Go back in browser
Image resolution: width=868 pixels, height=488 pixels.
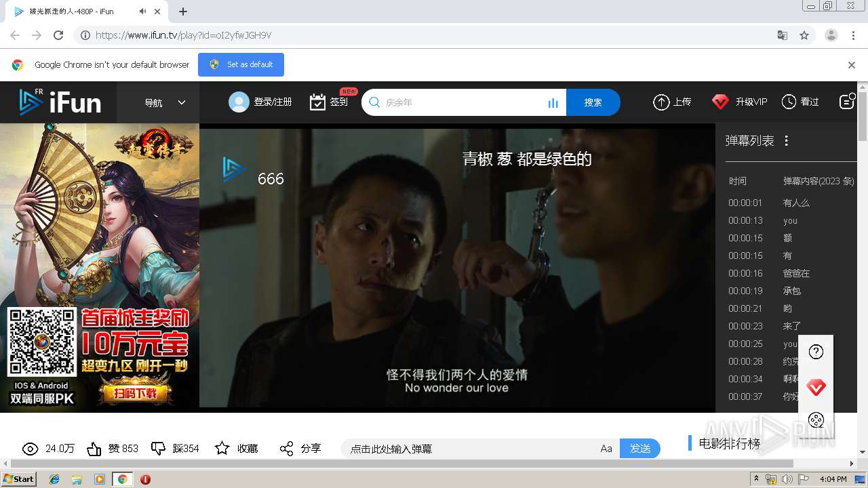tap(15, 35)
